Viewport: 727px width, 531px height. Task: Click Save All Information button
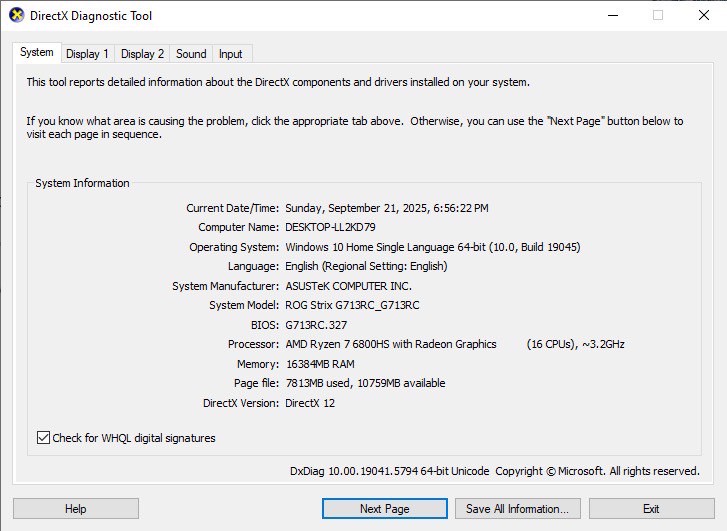click(517, 509)
